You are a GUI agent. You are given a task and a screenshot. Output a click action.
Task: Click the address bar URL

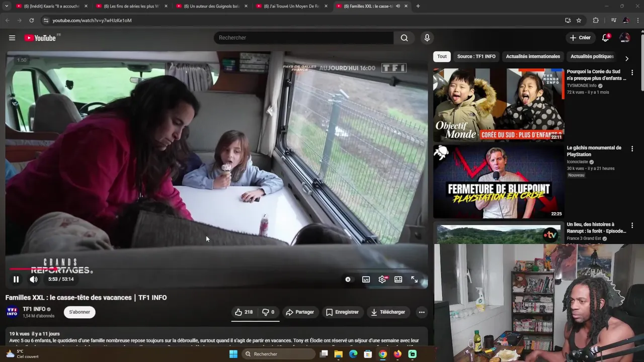pyautogui.click(x=92, y=21)
